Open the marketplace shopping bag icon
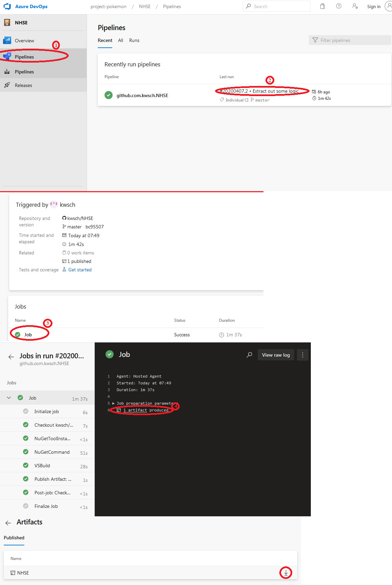392x585 pixels. [x=323, y=6]
